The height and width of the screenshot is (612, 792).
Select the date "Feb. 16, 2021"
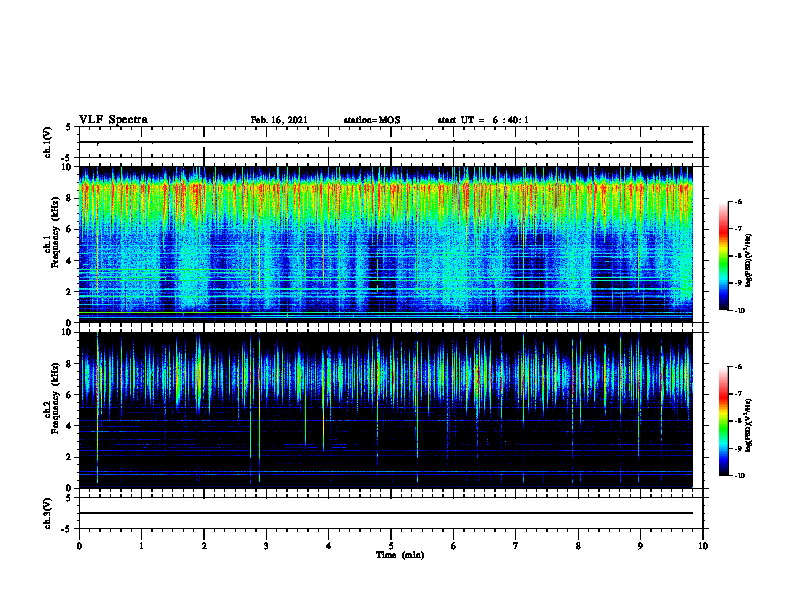(x=279, y=120)
